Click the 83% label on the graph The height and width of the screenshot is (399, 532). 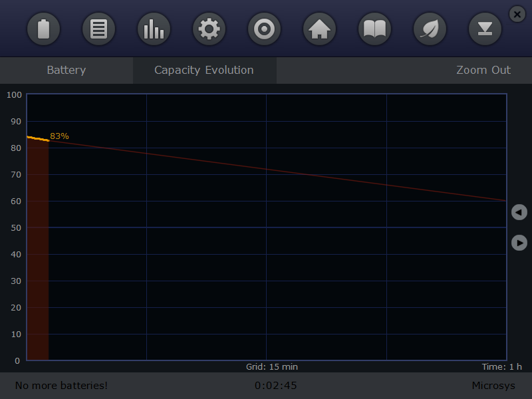(59, 136)
